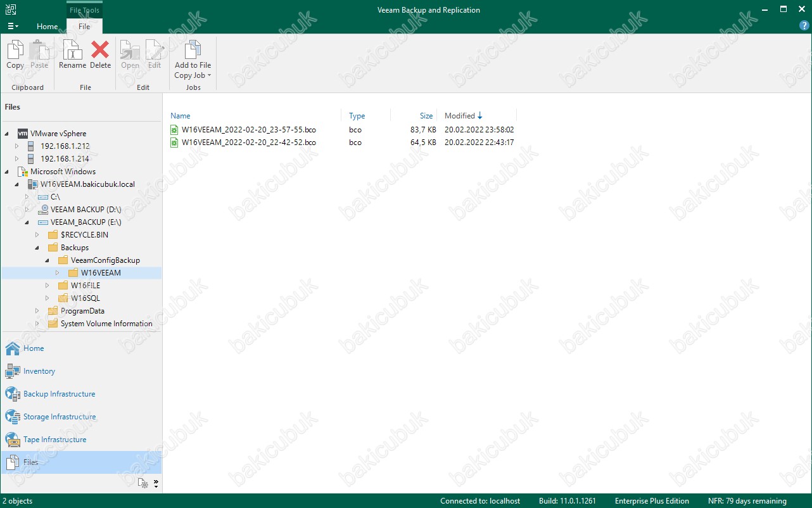Click the server icon for 192.168.1.212
The width and height of the screenshot is (812, 508).
30,146
